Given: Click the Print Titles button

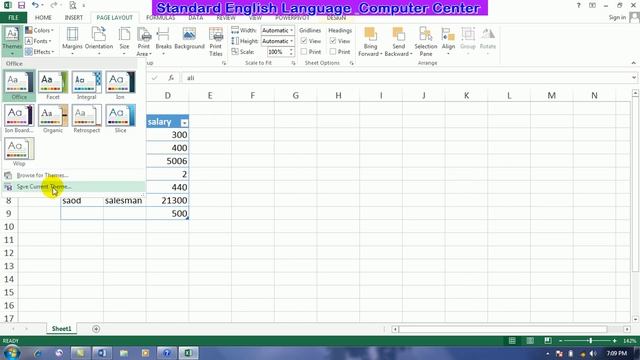Looking at the screenshot, I should pos(216,41).
